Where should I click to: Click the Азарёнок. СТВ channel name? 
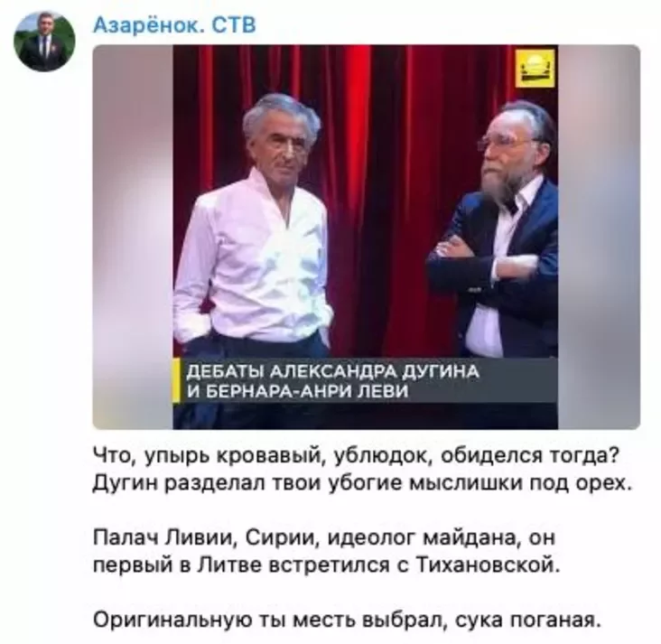[x=174, y=25]
